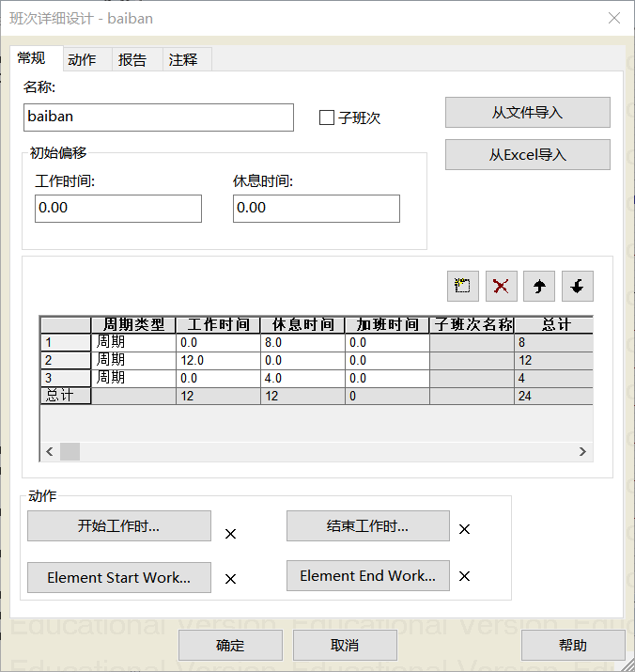Switch to the 动作 tab
The image size is (635, 672).
coord(82,59)
